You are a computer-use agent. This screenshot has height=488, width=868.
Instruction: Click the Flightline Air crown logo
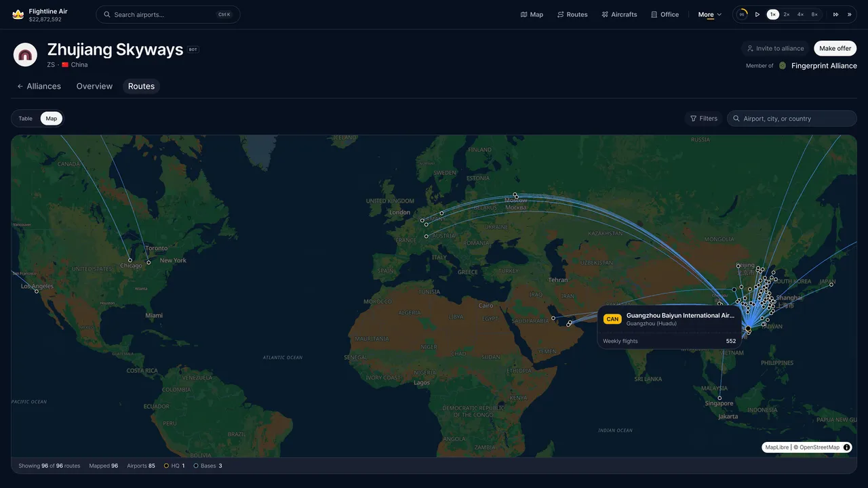point(18,14)
